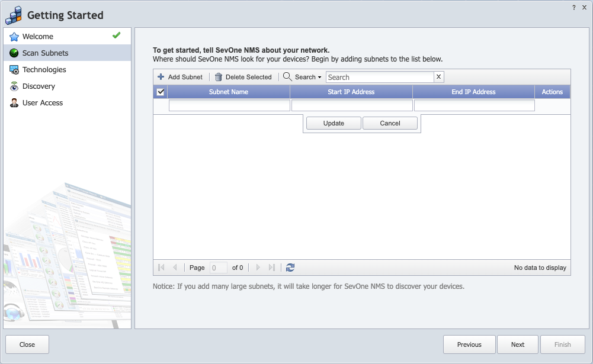Click the Scan Subnets radar icon
The image size is (593, 364).
pos(14,53)
